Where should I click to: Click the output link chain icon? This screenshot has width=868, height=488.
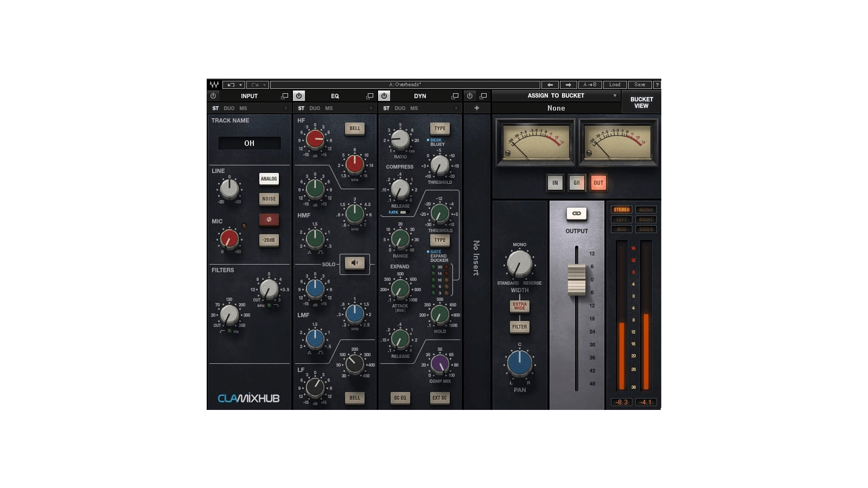pyautogui.click(x=577, y=214)
